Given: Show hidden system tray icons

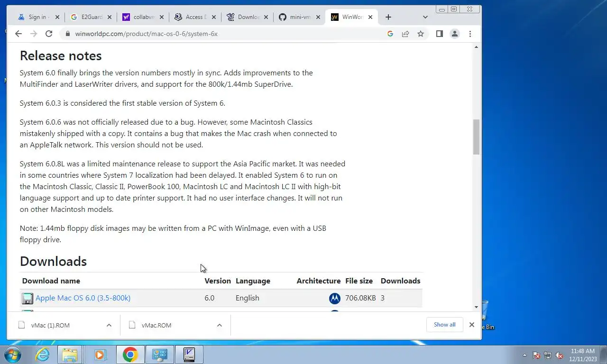Looking at the screenshot, I should tap(524, 355).
